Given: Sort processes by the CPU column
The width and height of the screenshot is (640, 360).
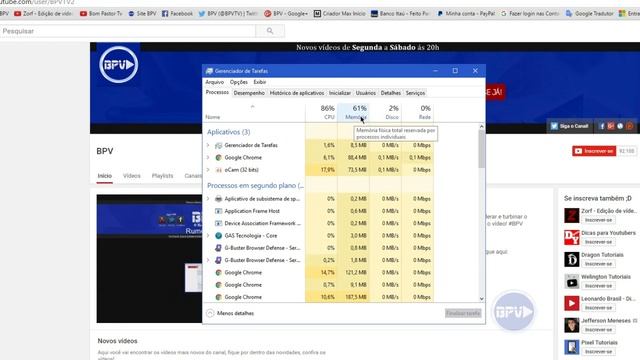Looking at the screenshot, I should [321, 112].
